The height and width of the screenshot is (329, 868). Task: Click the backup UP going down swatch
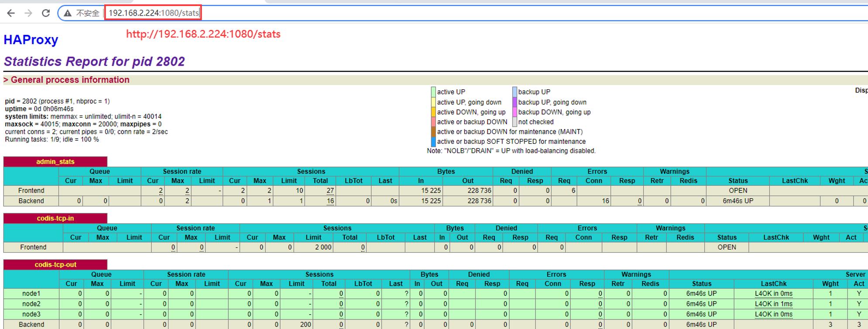[515, 102]
